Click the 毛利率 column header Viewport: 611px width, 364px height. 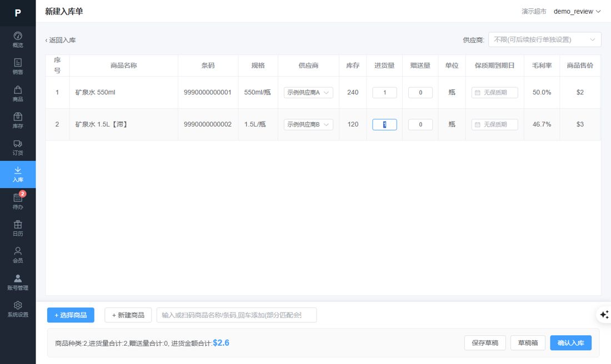pyautogui.click(x=542, y=65)
